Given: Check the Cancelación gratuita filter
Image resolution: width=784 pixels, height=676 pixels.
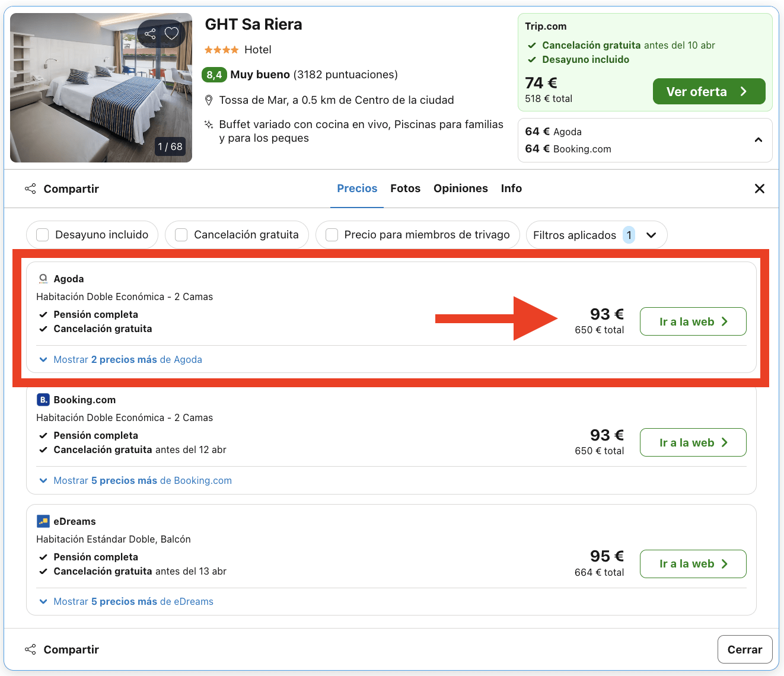Looking at the screenshot, I should coord(181,235).
